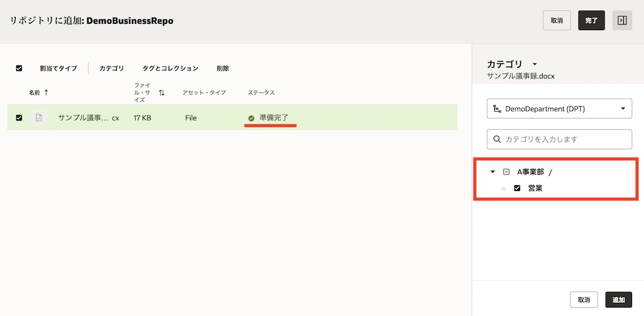
Task: Toggle the side panel icon next to 完了
Action: (621, 20)
